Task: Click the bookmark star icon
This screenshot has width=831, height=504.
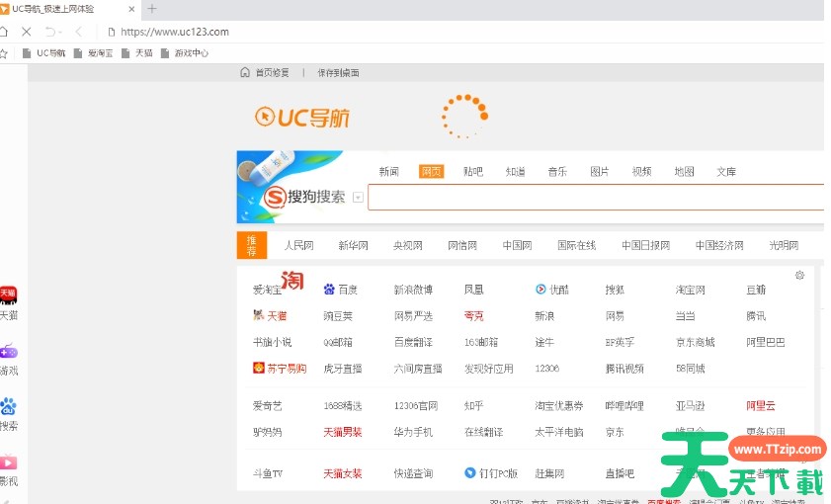Action: [5, 53]
